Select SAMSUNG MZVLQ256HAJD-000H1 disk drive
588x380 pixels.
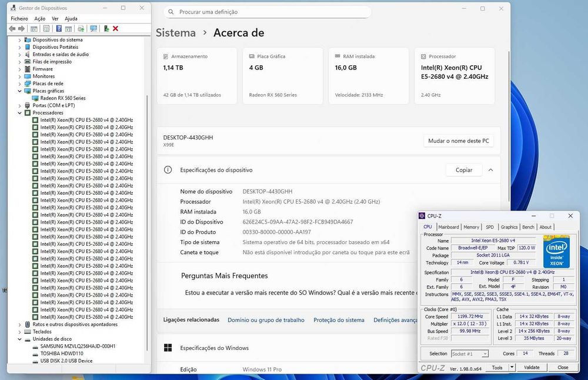click(78, 346)
